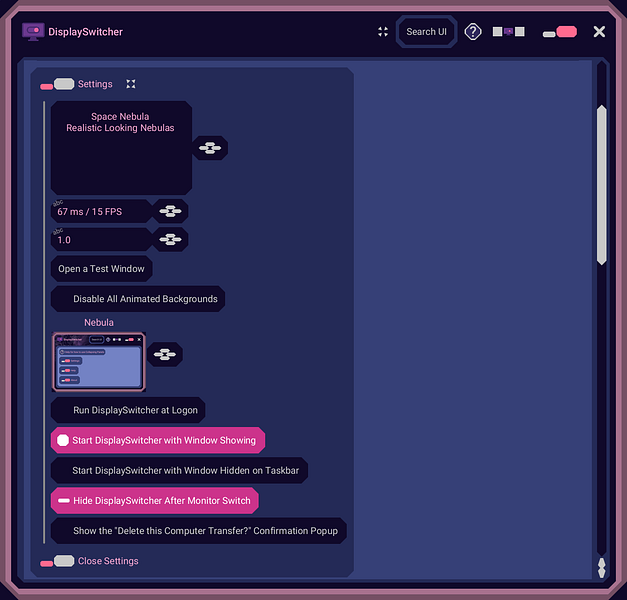Screen dimensions: 627x600
Task: Click the Settings section label
Action: 95,84
